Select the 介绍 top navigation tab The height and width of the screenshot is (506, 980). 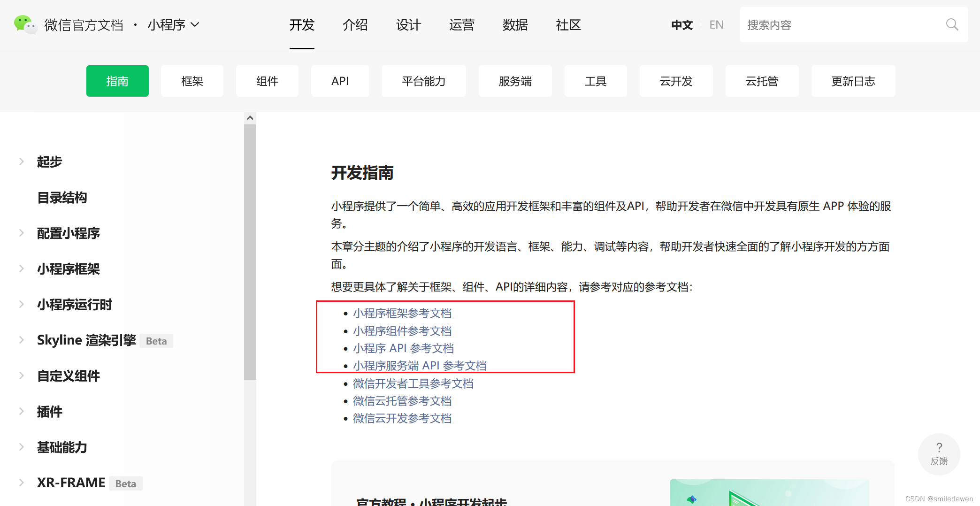(x=355, y=25)
